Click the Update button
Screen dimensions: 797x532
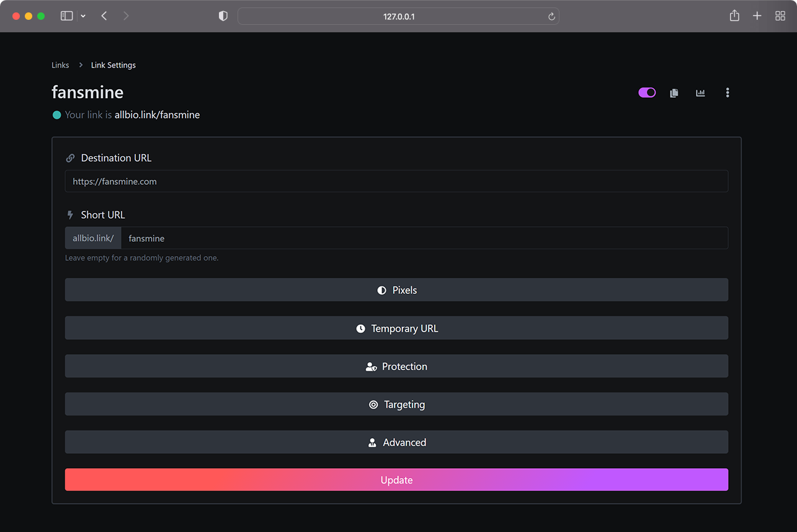click(396, 480)
